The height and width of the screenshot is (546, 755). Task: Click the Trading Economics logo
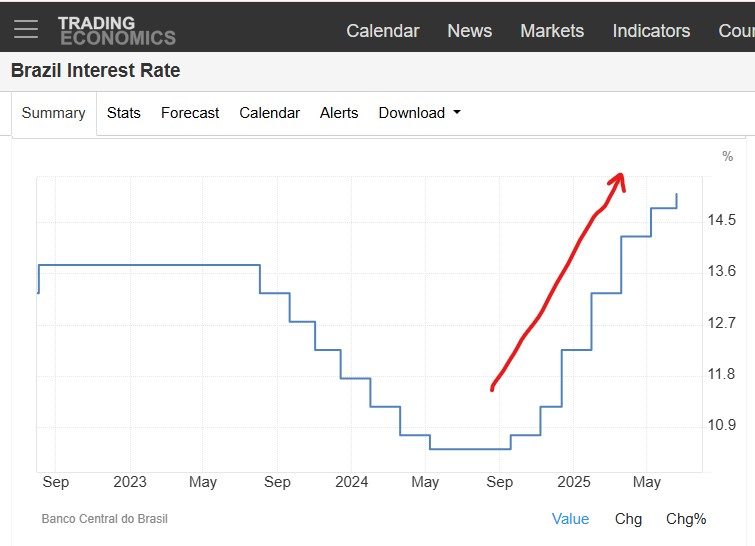click(117, 31)
